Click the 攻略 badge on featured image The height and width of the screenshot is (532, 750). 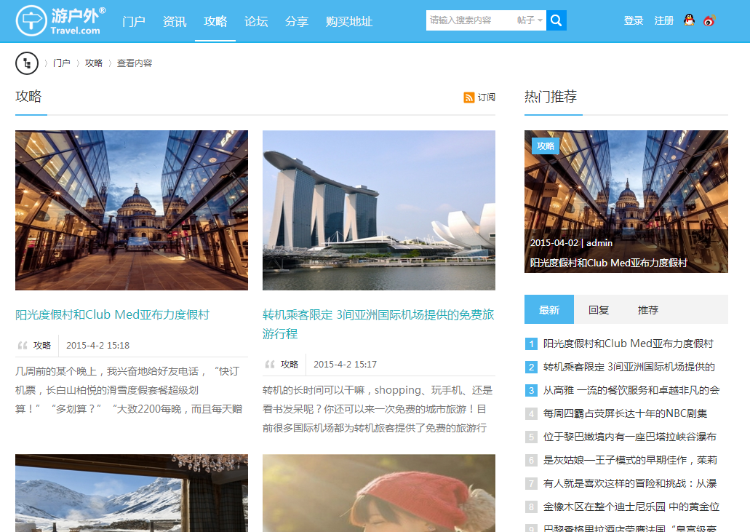tap(545, 146)
